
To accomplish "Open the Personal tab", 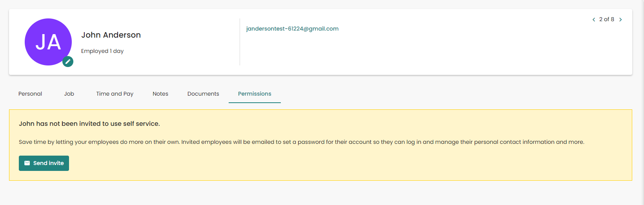I will tap(30, 94).
